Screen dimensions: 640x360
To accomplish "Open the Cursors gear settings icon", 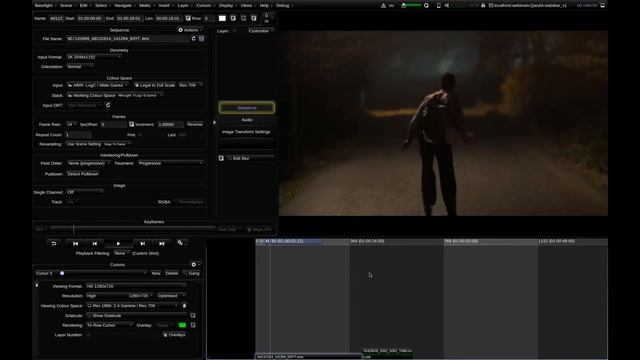I will pyautogui.click(x=194, y=264).
